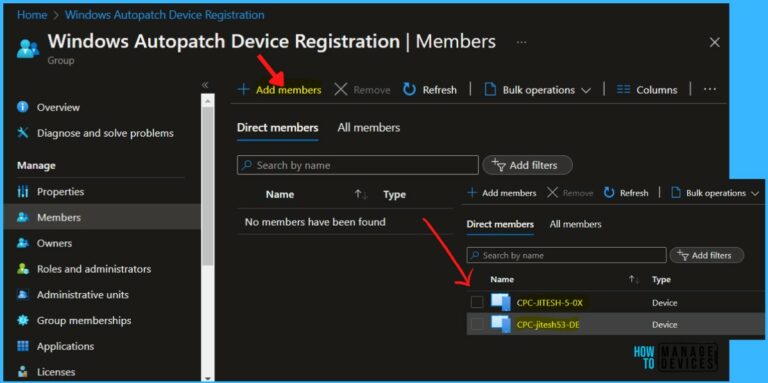
Task: Collapse the sidebar with double chevron
Action: click(x=205, y=85)
